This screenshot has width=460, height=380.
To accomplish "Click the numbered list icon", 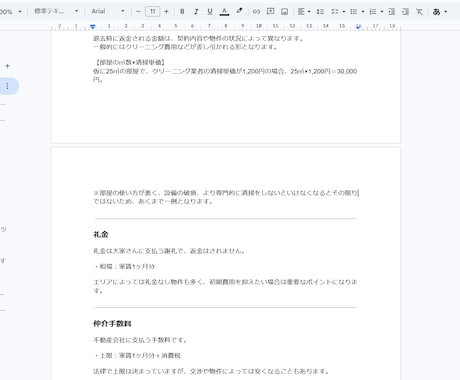I will 373,12.
